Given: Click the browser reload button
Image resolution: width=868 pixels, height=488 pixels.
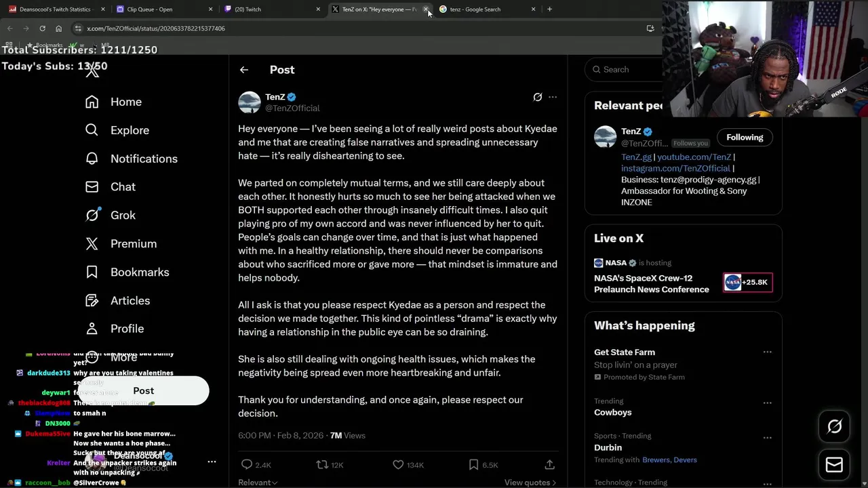Looking at the screenshot, I should (42, 28).
